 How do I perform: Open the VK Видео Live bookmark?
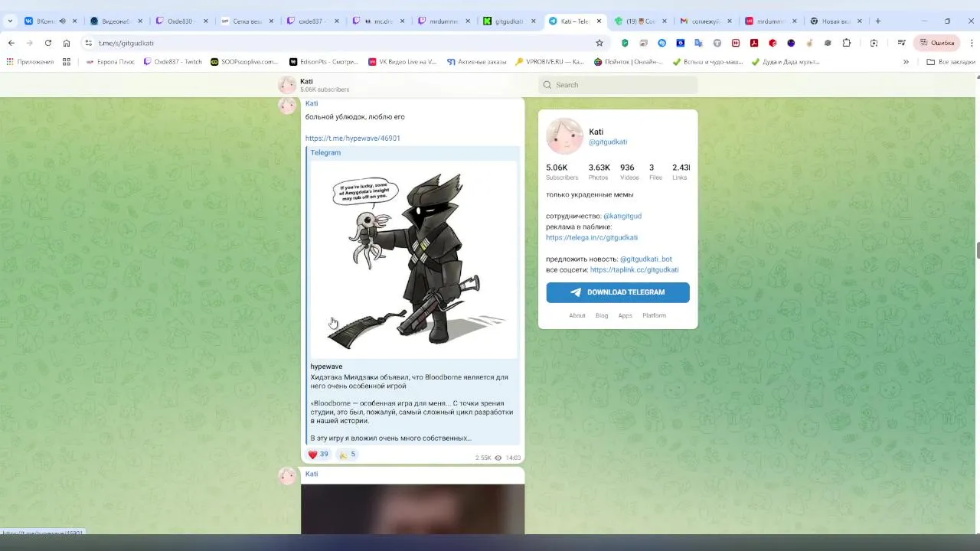[402, 61]
